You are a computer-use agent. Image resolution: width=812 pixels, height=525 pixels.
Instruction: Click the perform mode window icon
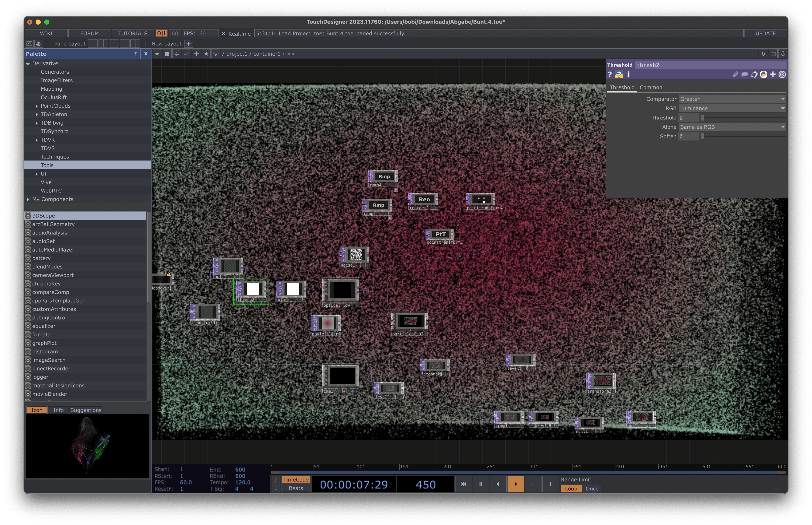[29, 44]
